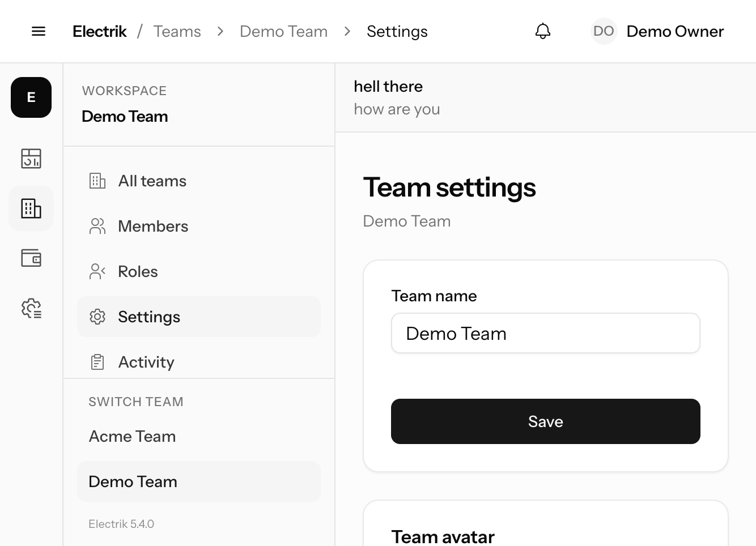Click the All teams building icon
This screenshot has width=756, height=546.
click(x=97, y=181)
